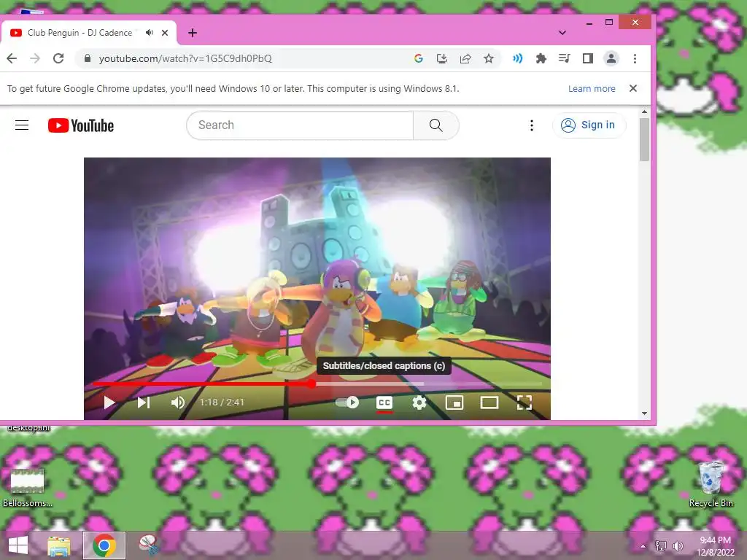
Task: Install app via omnibox download icon
Action: [x=442, y=58]
